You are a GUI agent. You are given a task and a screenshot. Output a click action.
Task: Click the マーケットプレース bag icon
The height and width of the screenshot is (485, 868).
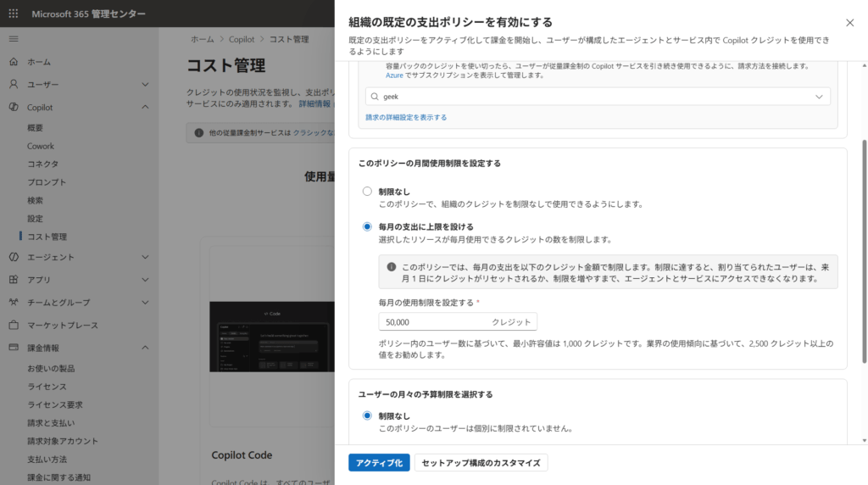click(x=14, y=325)
